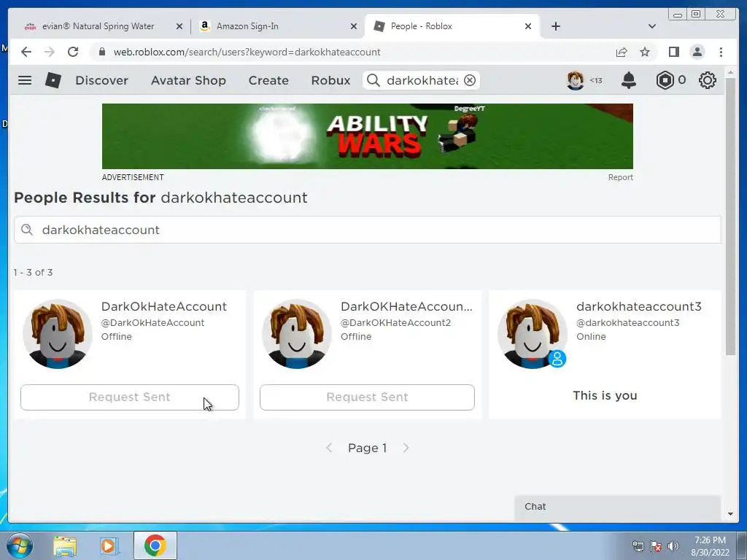Click the page vertical scrollbar

pos(730,217)
